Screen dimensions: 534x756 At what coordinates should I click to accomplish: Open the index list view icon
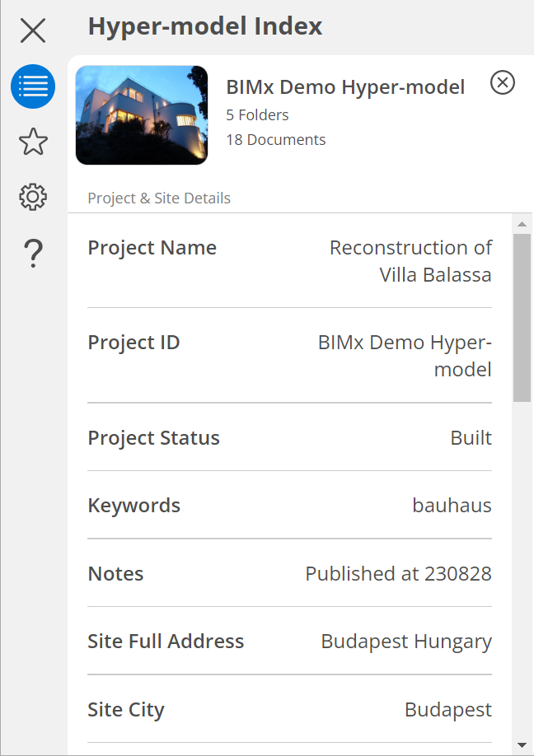(33, 86)
